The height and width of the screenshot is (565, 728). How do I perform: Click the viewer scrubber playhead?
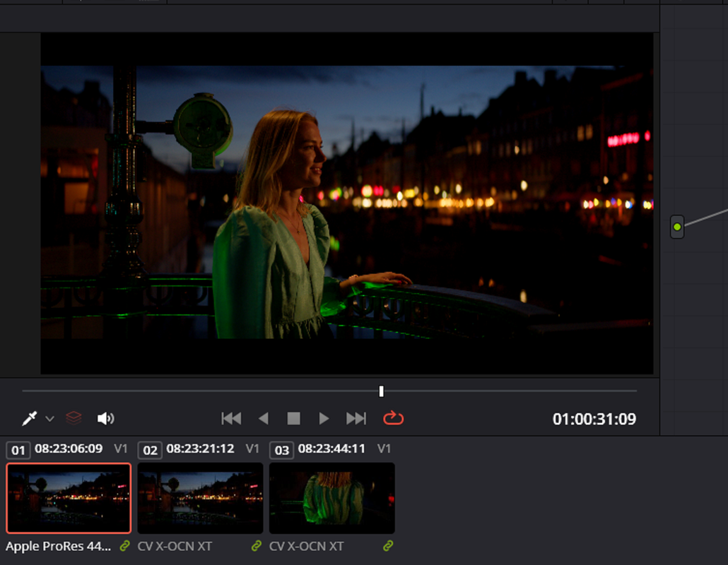381,391
